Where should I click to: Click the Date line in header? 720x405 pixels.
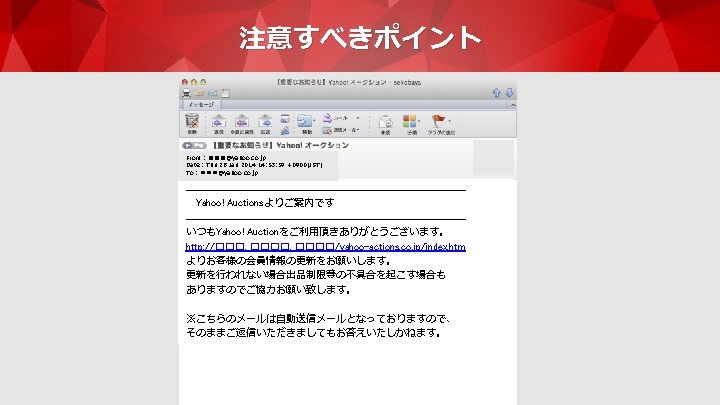(254, 165)
